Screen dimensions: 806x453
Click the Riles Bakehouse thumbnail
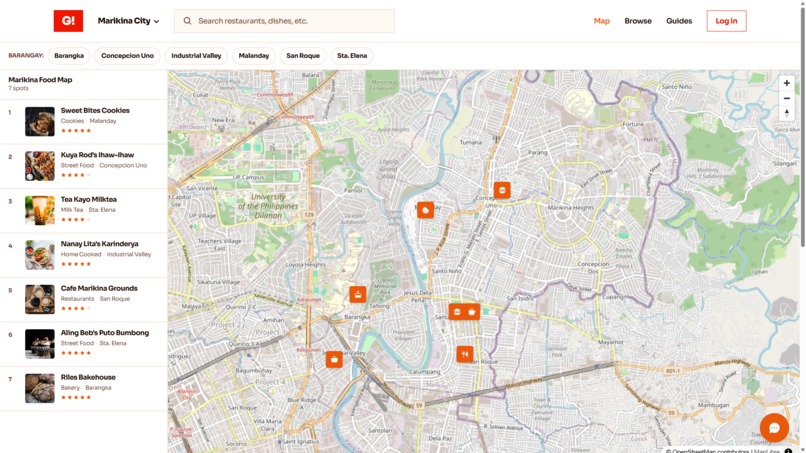pyautogui.click(x=40, y=388)
